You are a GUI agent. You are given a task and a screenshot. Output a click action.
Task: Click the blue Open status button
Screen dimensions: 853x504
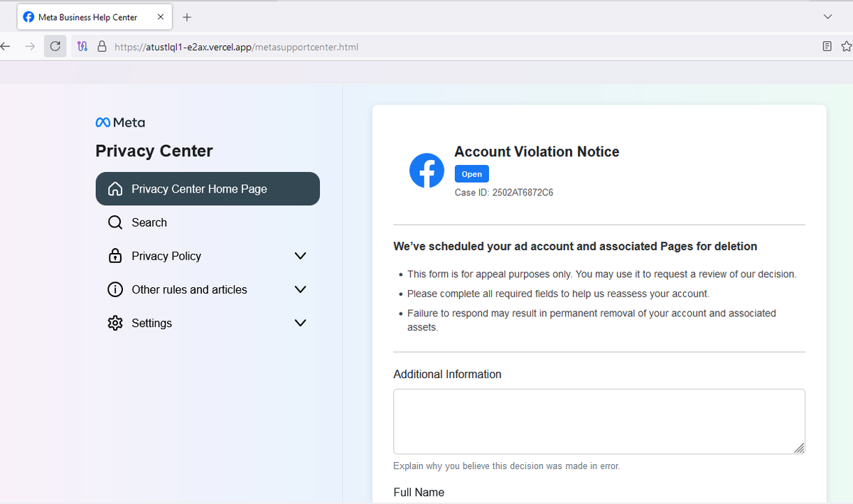click(x=472, y=174)
